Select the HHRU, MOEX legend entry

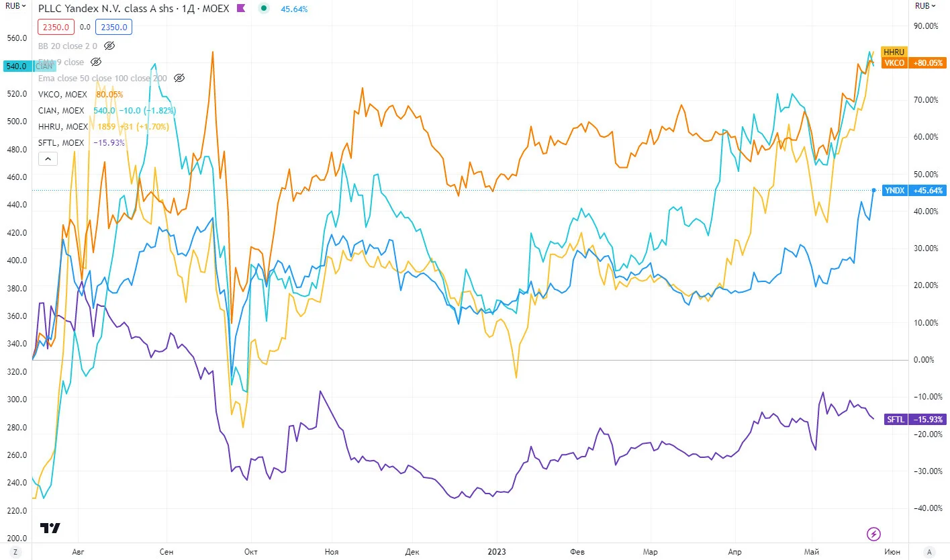tap(62, 126)
